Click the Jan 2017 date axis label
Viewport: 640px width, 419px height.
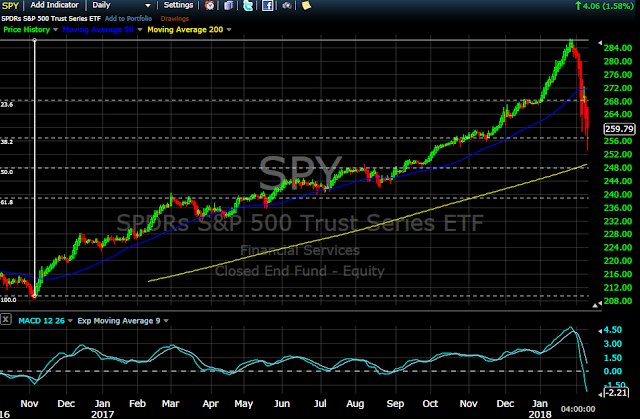(102, 409)
